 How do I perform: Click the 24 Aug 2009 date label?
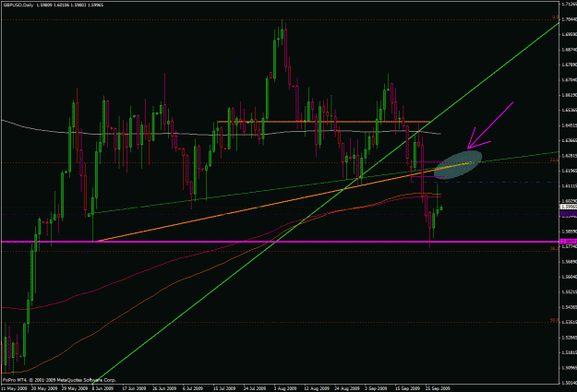point(347,388)
